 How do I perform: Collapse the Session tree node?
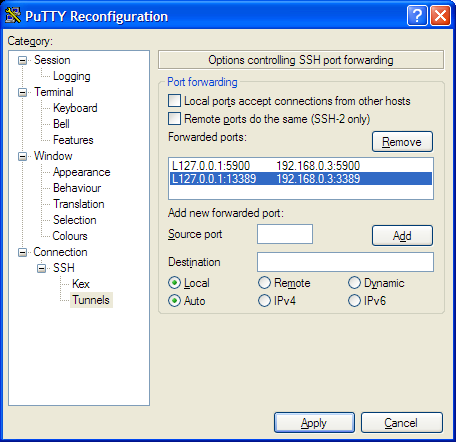click(22, 60)
